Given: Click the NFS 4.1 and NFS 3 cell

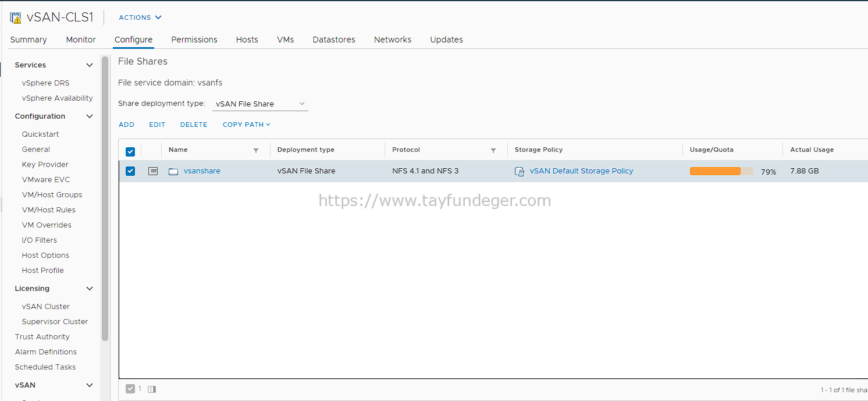Looking at the screenshot, I should pos(425,171).
